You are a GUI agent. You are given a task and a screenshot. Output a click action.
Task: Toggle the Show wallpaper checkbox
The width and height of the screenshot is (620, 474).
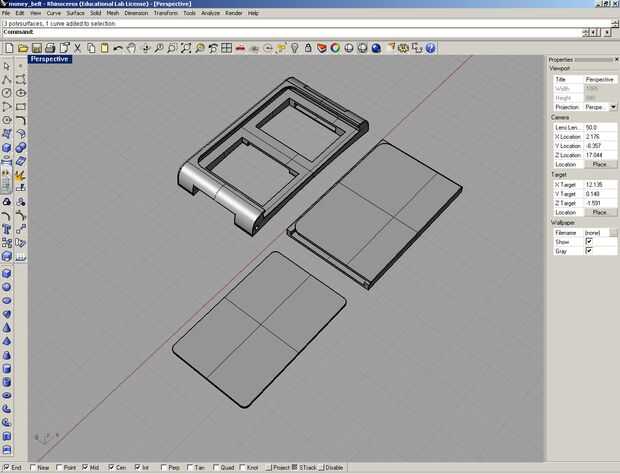[589, 242]
